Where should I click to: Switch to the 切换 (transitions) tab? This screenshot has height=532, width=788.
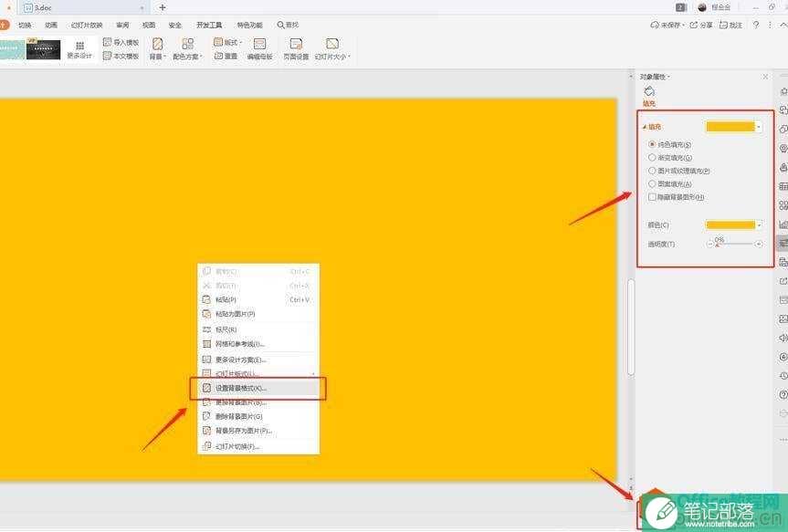(25, 25)
